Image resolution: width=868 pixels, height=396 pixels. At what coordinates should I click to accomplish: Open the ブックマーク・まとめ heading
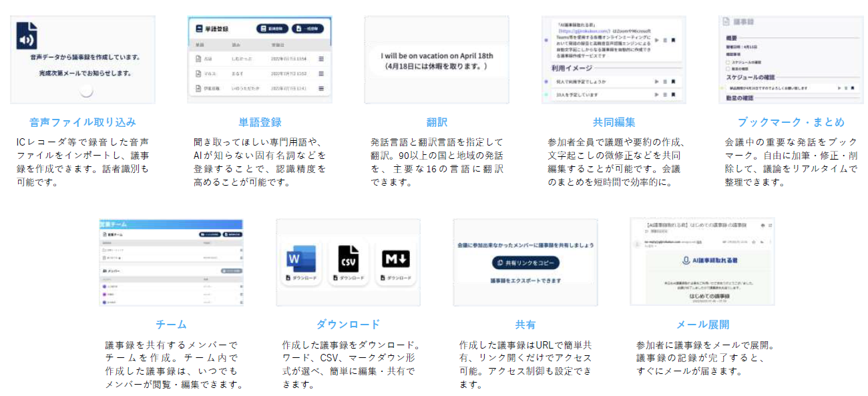click(x=791, y=122)
